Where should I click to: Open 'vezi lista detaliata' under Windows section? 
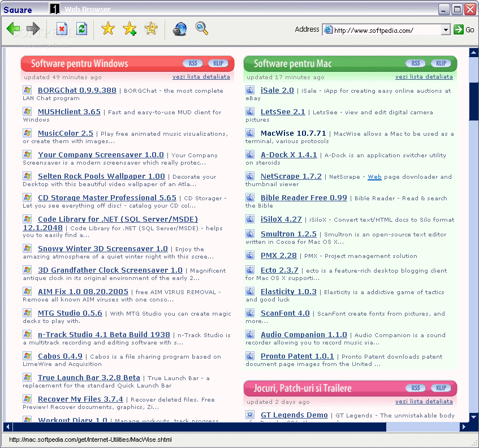pyautogui.click(x=201, y=77)
